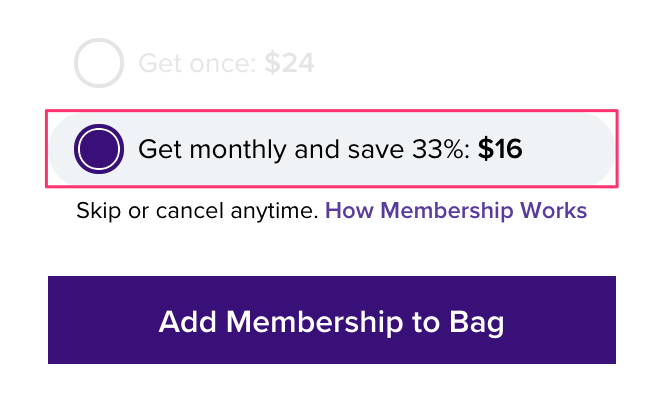Open the "How Membership Works" link
Viewport: 670px width, 410px height.
point(455,211)
